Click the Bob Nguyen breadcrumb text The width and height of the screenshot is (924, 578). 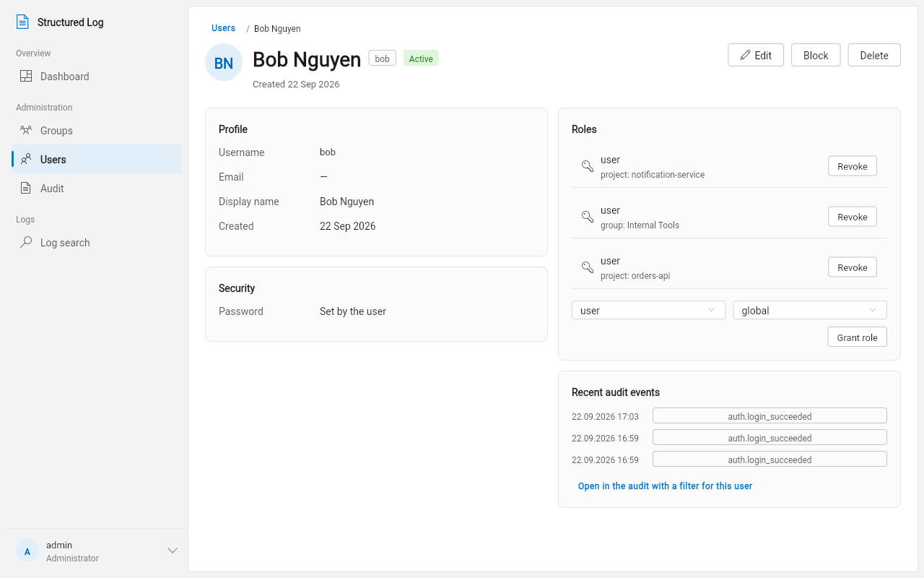pyautogui.click(x=277, y=29)
